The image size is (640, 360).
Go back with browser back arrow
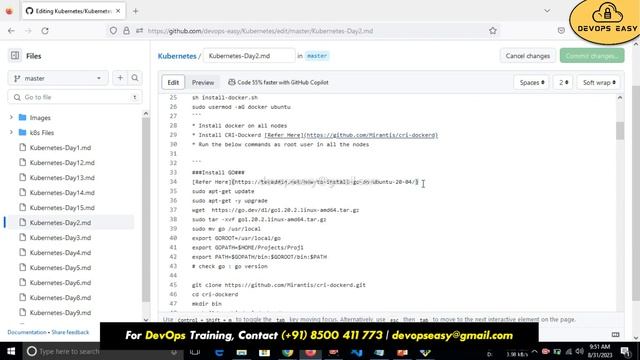(x=11, y=31)
